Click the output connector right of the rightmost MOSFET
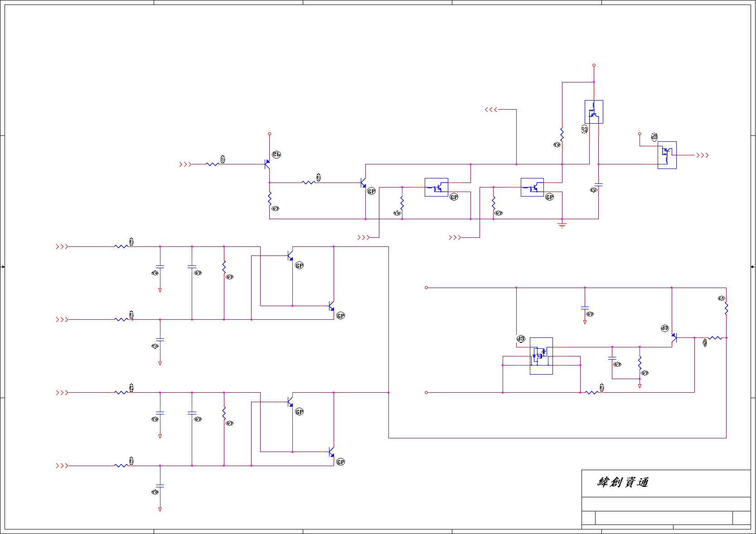 click(703, 155)
